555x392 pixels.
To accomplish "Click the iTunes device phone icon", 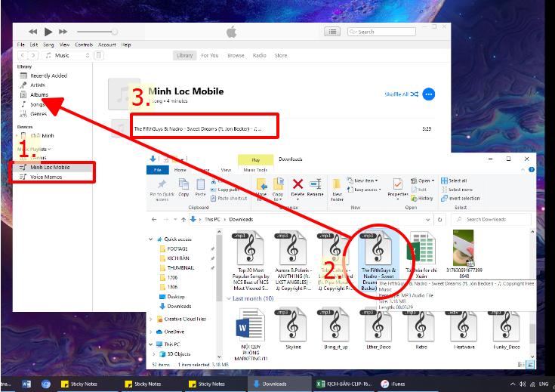I will 99,55.
